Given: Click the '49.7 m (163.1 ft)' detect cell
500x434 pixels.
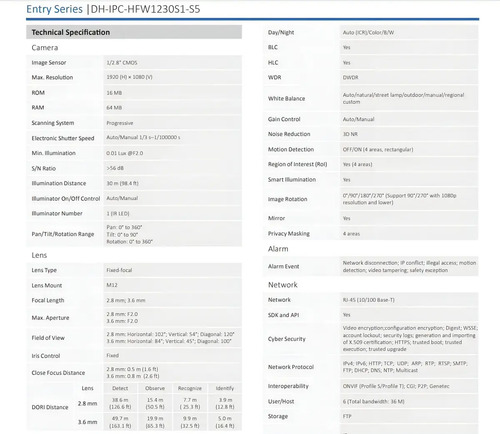Looking at the screenshot, I should [x=120, y=422].
